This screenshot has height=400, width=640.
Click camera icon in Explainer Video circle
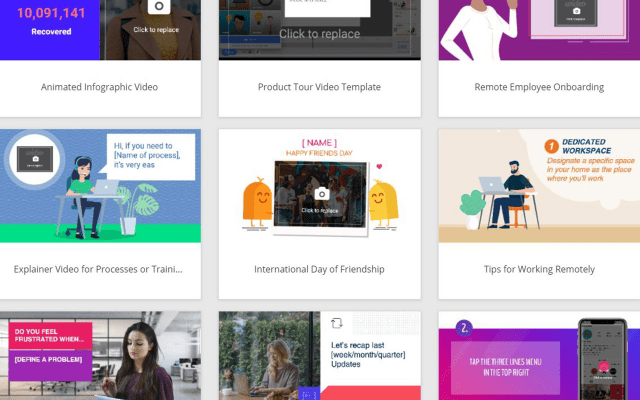36,158
